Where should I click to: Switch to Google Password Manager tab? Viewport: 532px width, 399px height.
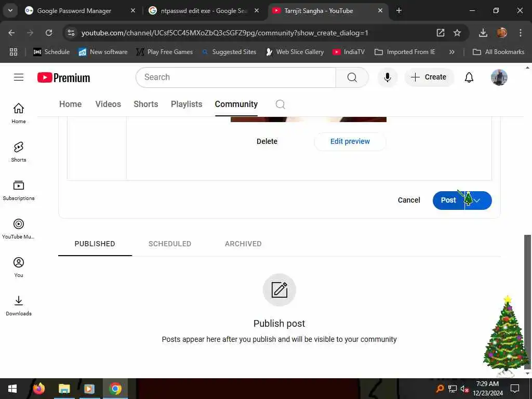click(74, 11)
